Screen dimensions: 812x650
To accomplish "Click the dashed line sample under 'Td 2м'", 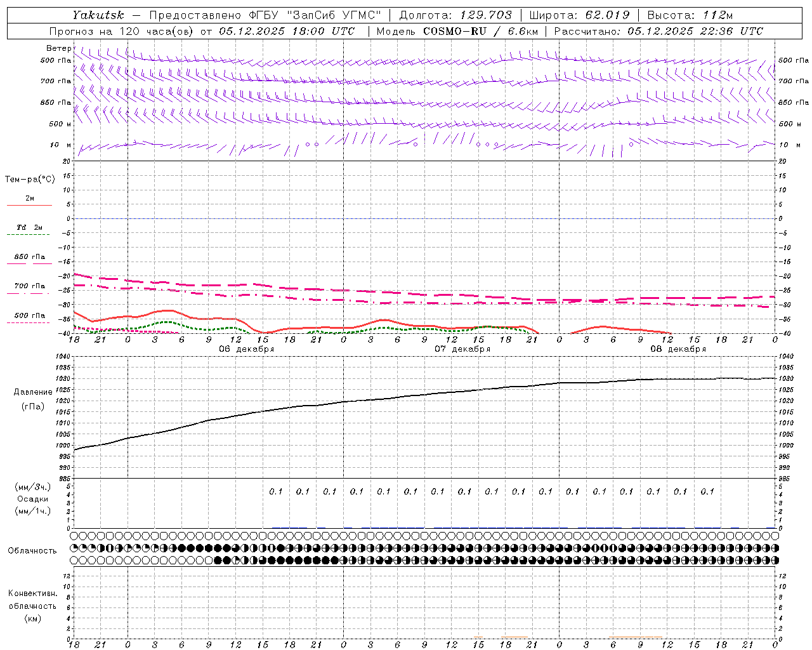I will pyautogui.click(x=28, y=235).
